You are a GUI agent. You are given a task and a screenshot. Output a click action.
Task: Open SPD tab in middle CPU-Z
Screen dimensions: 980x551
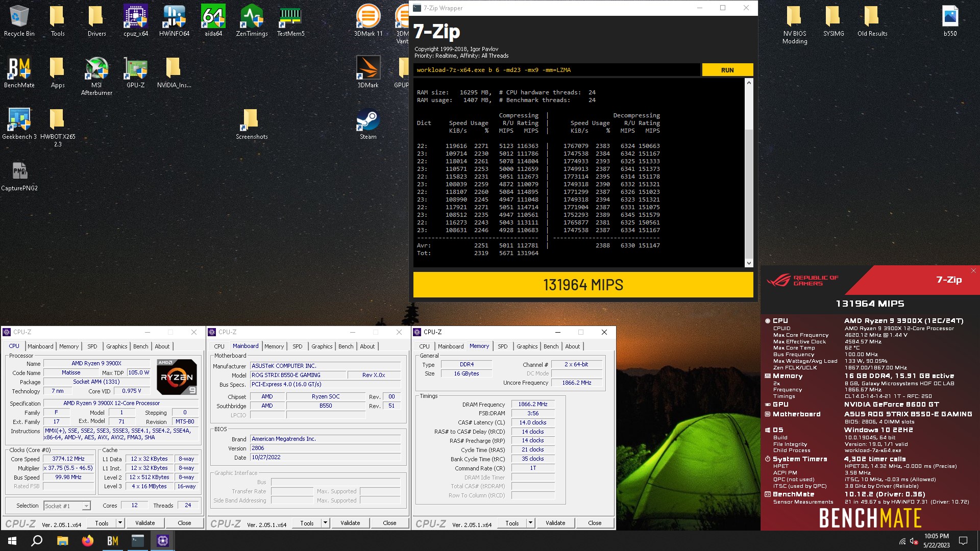(298, 346)
